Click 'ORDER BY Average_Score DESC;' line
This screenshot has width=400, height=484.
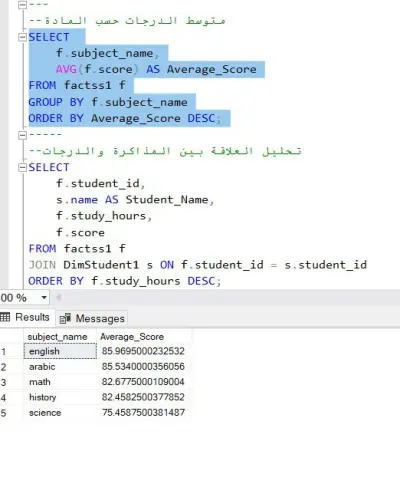tap(125, 118)
